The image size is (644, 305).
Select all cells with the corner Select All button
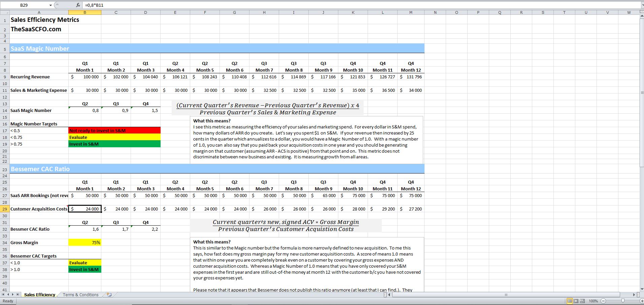click(4, 12)
